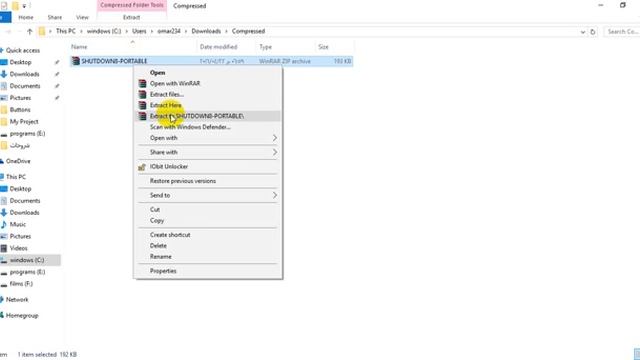Select Quick access in the sidebar

point(23,50)
